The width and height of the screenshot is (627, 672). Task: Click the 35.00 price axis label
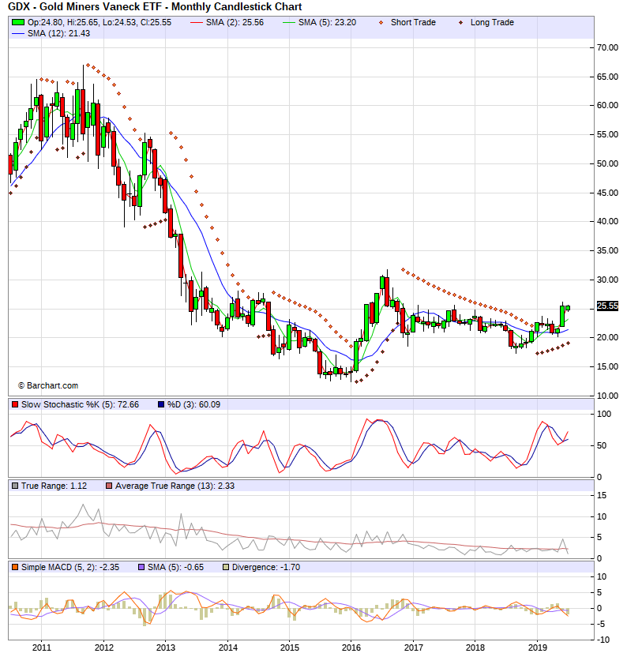(608, 250)
